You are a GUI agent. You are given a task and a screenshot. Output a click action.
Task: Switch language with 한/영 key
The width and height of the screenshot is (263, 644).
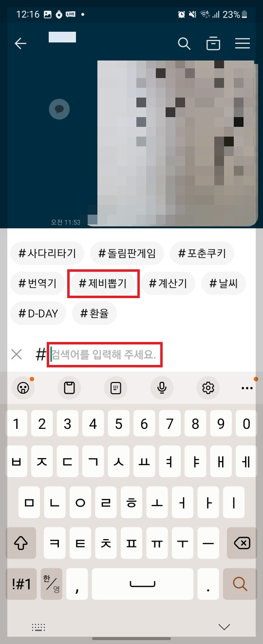(52, 583)
